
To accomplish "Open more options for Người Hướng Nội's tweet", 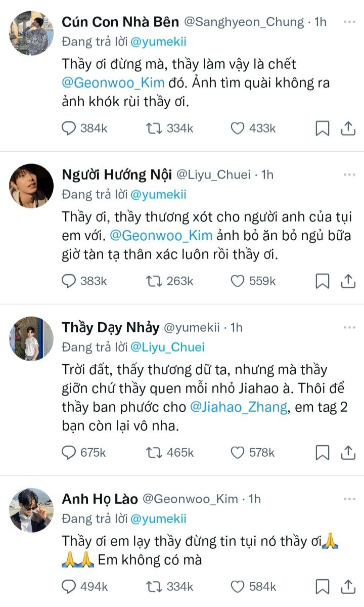I will tap(349, 175).
